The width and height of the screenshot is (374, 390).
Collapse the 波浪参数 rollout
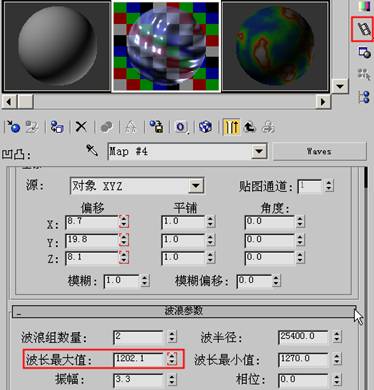[x=184, y=311]
